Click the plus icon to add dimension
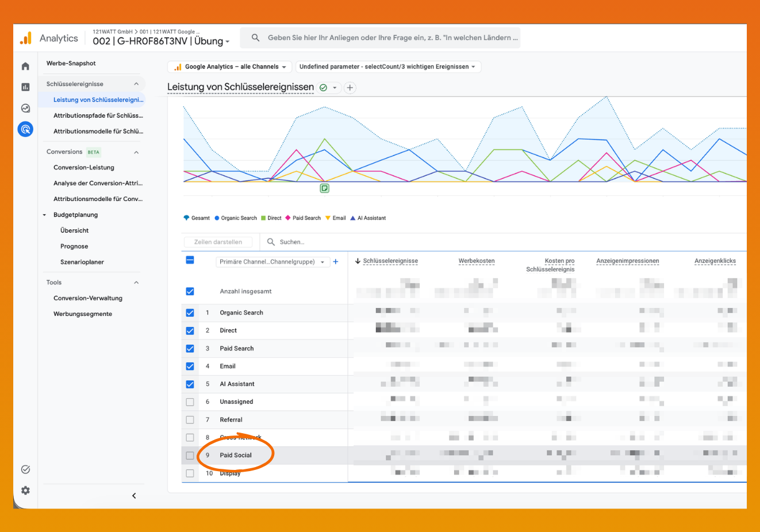760x532 pixels. (x=336, y=262)
